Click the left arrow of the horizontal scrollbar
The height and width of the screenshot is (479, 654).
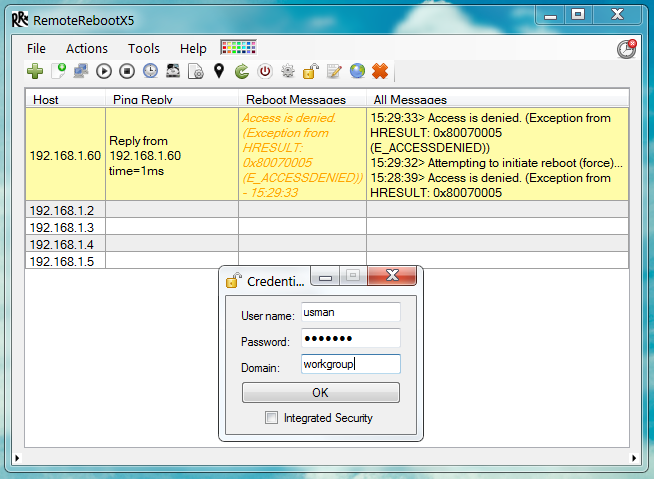coord(17,458)
